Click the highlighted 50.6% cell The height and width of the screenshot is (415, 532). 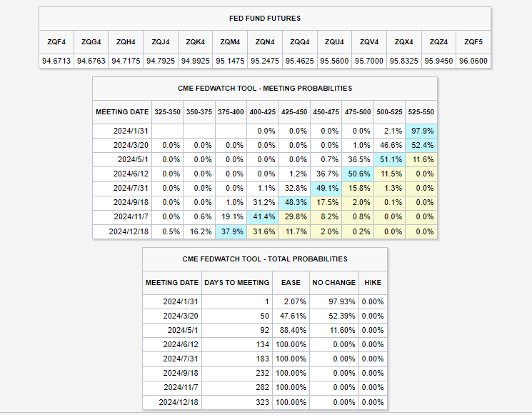tap(358, 174)
